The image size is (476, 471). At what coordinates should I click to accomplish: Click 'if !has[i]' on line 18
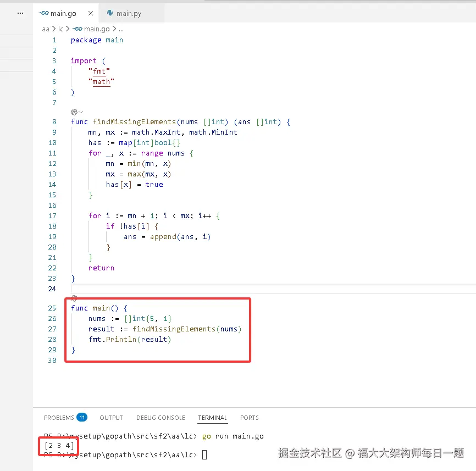128,226
